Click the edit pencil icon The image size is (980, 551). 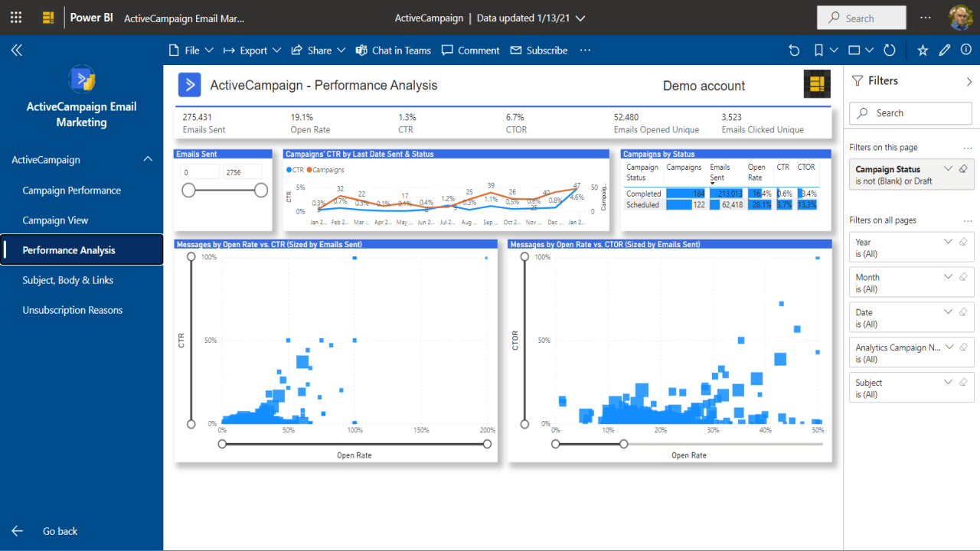(945, 51)
